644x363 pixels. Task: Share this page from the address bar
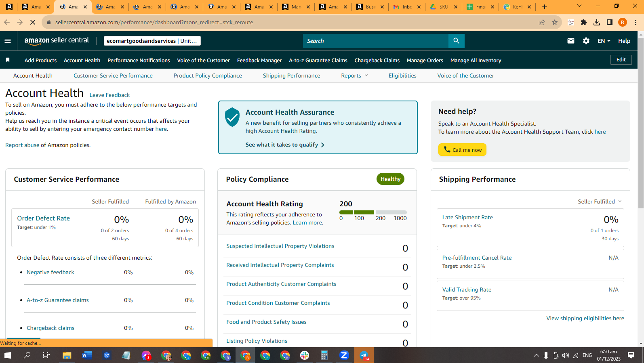click(542, 22)
